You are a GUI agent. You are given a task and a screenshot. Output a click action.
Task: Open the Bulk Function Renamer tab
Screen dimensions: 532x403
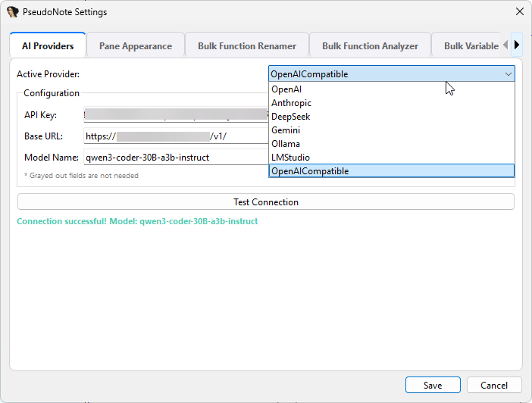(x=247, y=45)
